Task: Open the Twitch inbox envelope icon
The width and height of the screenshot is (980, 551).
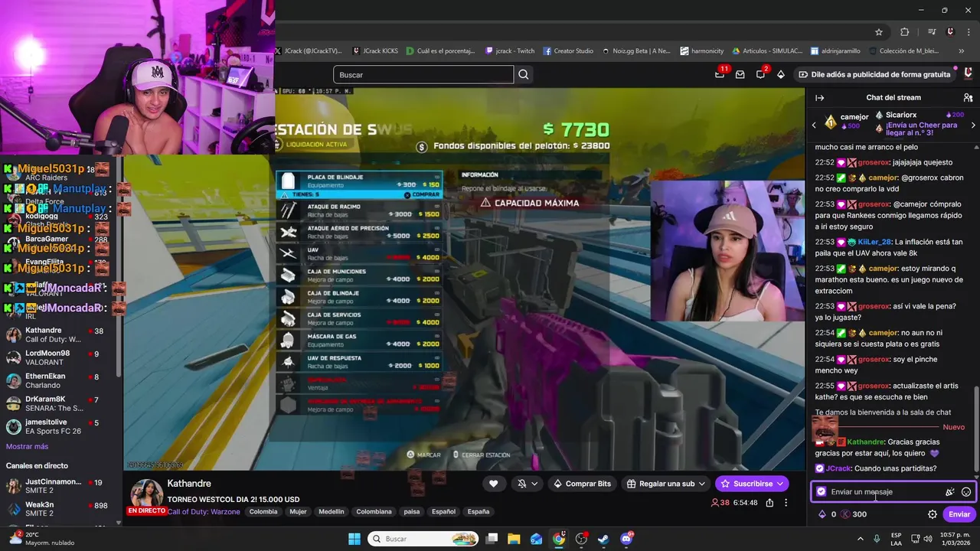Action: (x=740, y=74)
